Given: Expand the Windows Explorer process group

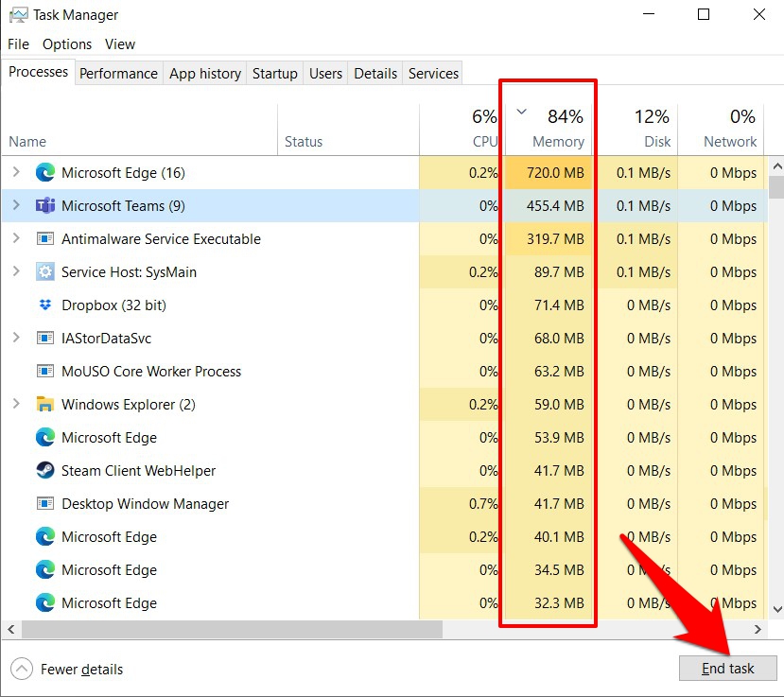Looking at the screenshot, I should (19, 404).
